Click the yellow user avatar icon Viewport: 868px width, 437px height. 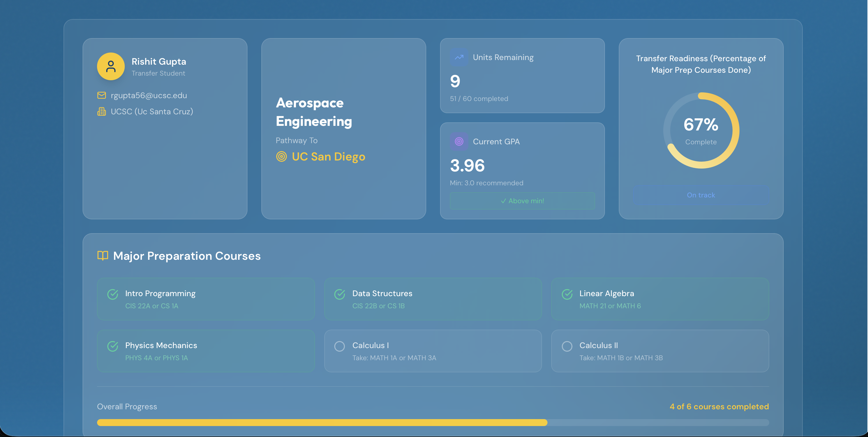click(x=111, y=66)
